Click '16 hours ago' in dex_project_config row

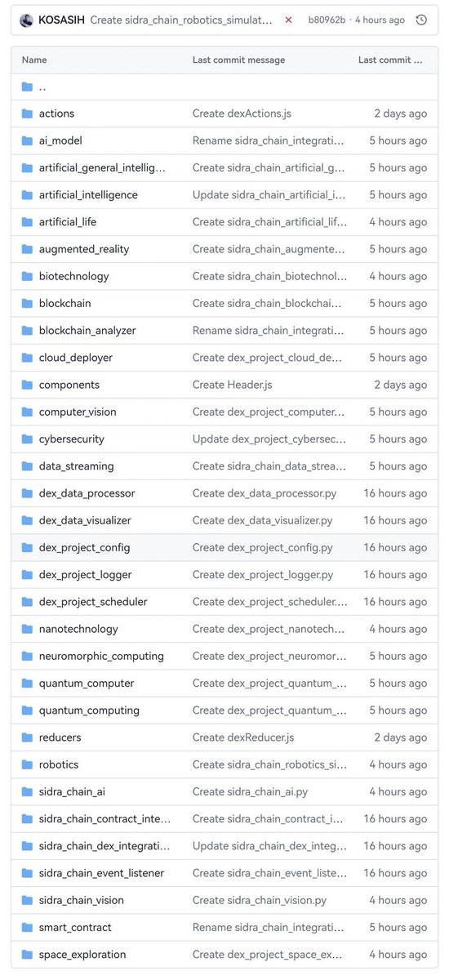coord(397,547)
